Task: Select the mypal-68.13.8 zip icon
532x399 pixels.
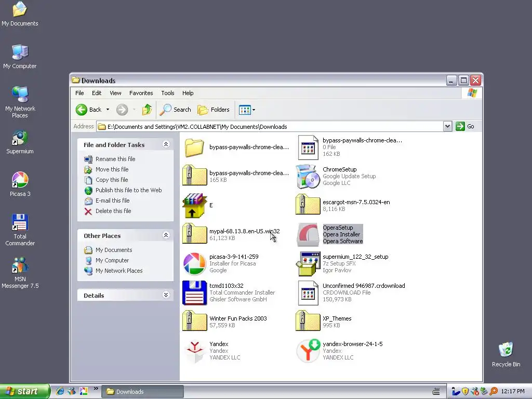Action: (194, 234)
